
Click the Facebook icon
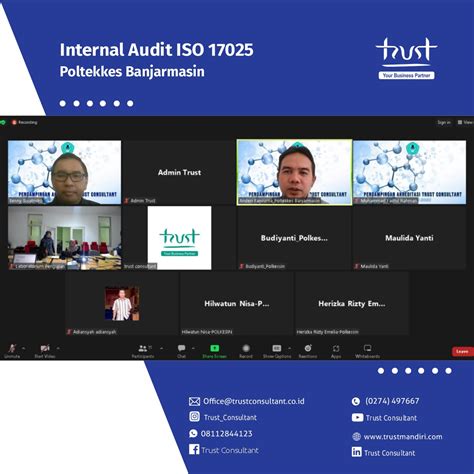point(194,449)
